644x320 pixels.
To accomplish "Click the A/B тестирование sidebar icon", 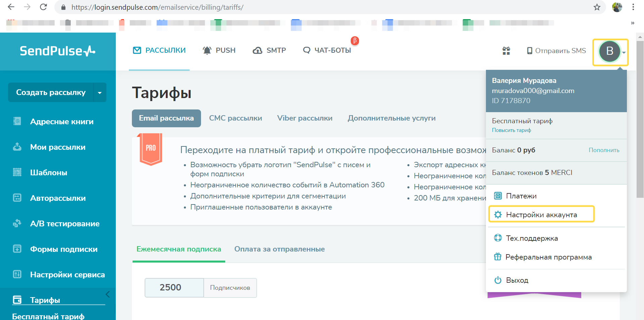I will (x=17, y=223).
